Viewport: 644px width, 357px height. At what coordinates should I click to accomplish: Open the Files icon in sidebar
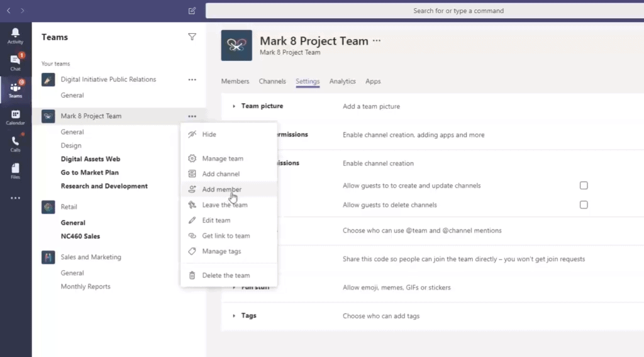click(x=15, y=171)
